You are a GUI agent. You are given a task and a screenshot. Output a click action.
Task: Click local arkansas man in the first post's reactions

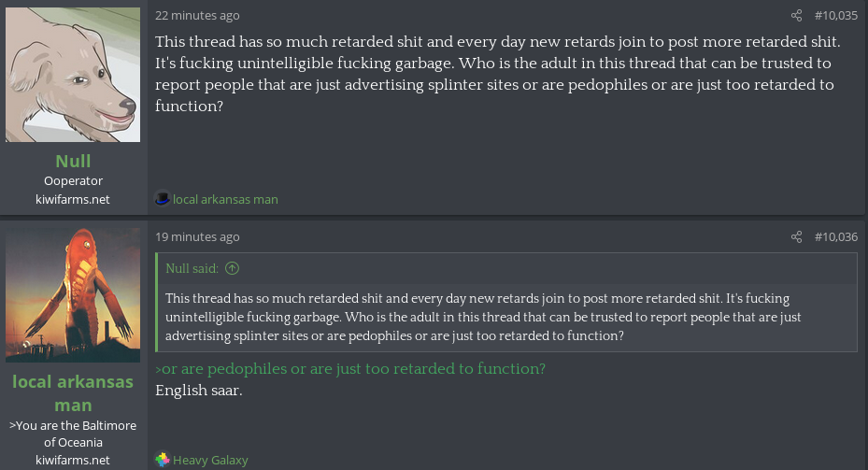(x=225, y=199)
